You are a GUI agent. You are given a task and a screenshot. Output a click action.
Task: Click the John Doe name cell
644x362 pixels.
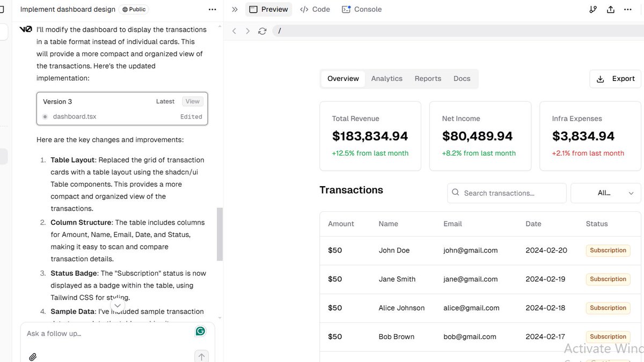(x=394, y=250)
